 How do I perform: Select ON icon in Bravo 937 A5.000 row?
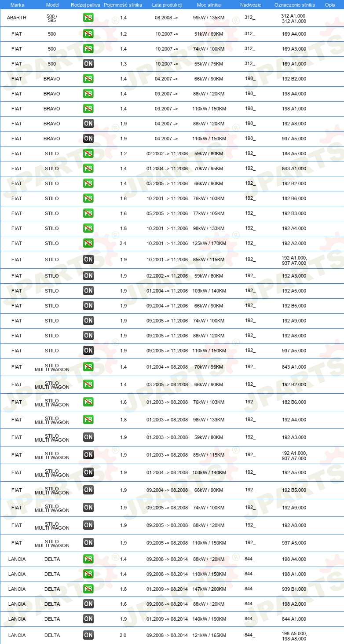(88, 139)
